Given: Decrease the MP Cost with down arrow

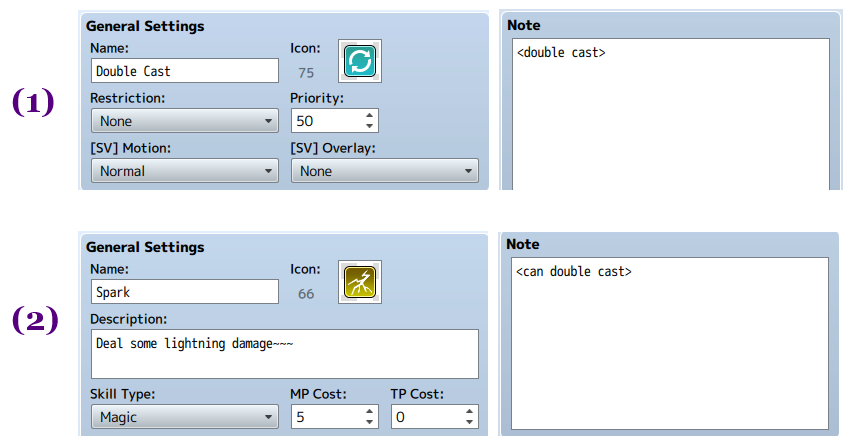Looking at the screenshot, I should [369, 423].
